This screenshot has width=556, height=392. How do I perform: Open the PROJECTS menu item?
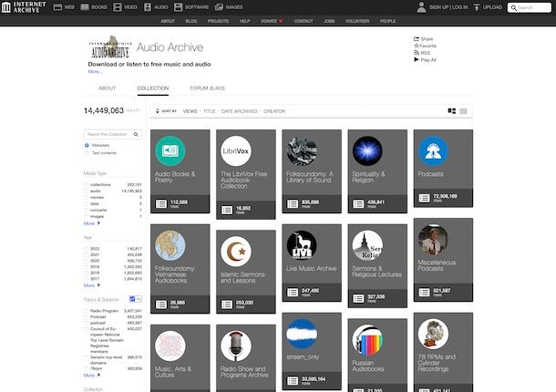pyautogui.click(x=218, y=21)
